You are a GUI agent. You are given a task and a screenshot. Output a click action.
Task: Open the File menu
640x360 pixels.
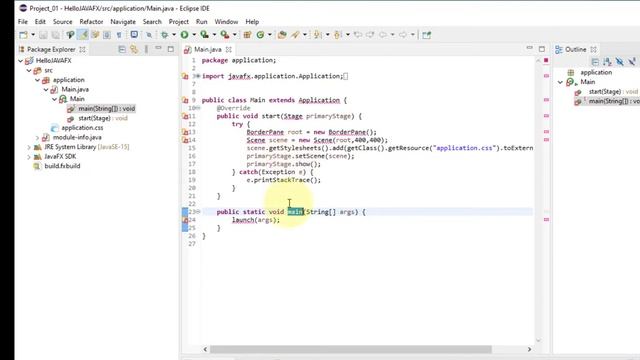tap(23, 22)
